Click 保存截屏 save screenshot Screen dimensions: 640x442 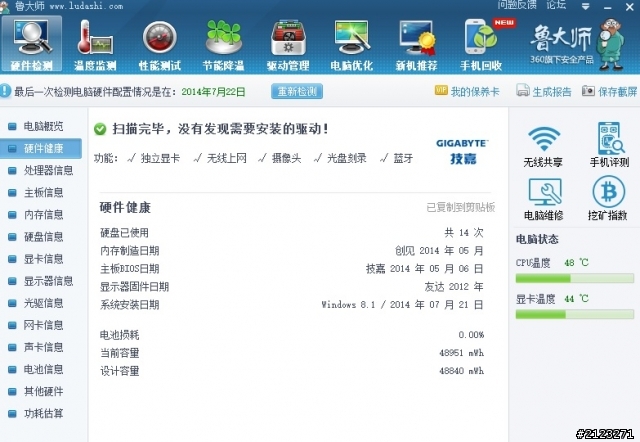pos(609,91)
